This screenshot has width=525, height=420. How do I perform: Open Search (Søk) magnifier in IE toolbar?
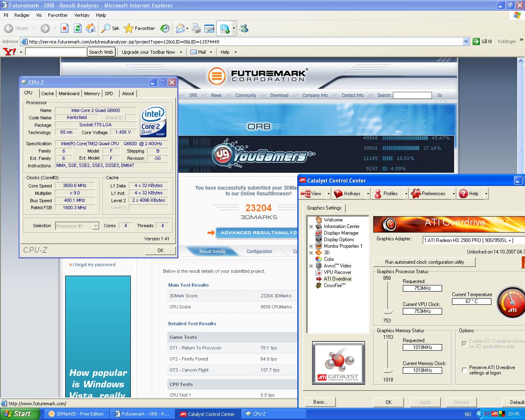coord(106,28)
